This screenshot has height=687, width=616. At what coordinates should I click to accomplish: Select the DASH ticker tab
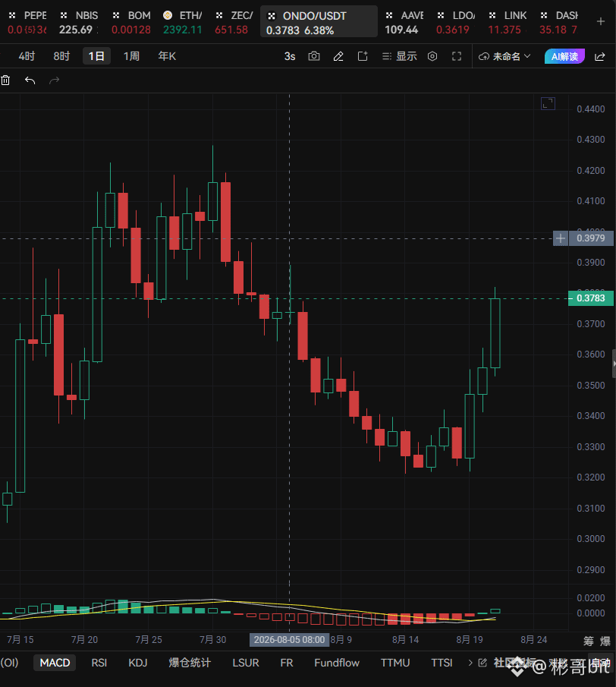(x=558, y=22)
